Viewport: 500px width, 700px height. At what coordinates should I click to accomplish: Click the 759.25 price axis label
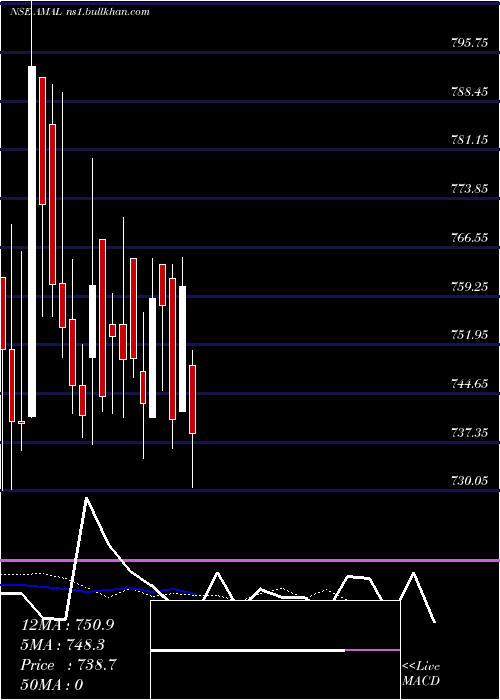469,286
